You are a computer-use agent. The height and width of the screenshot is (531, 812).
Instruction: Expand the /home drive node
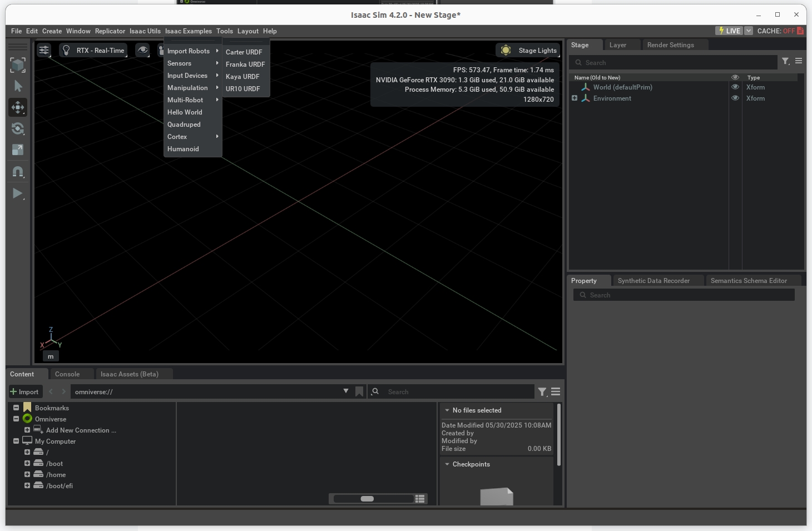coord(27,474)
